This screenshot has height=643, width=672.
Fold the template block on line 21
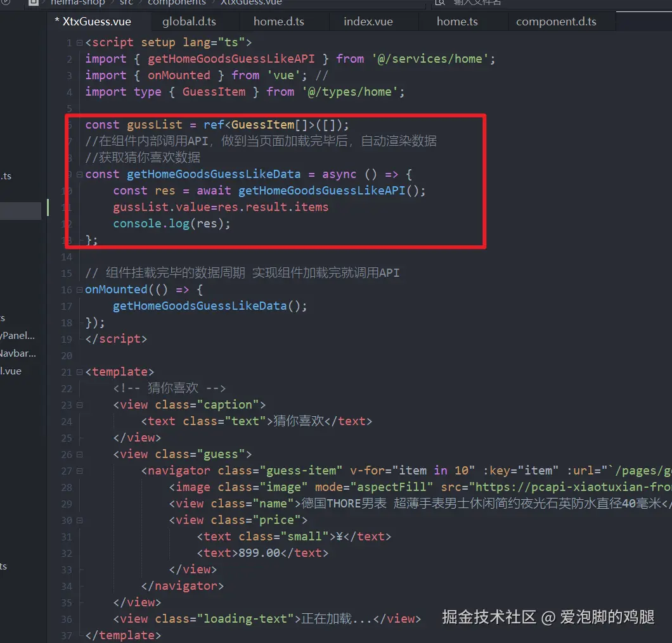pos(79,372)
